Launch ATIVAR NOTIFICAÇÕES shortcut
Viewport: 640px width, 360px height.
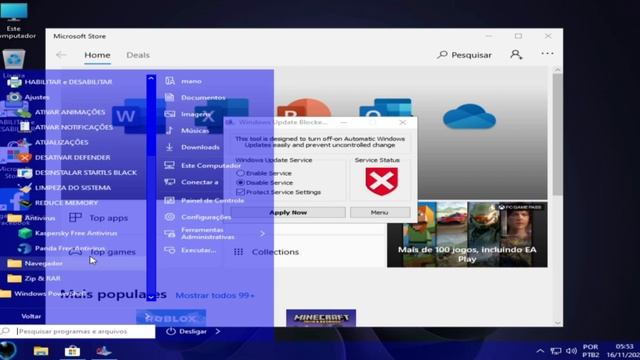coord(65,127)
